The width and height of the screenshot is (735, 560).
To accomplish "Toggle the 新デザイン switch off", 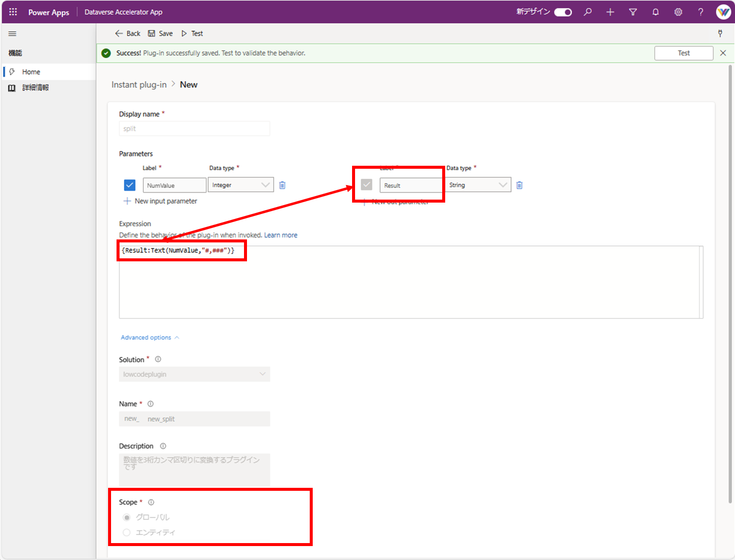I will (x=563, y=12).
